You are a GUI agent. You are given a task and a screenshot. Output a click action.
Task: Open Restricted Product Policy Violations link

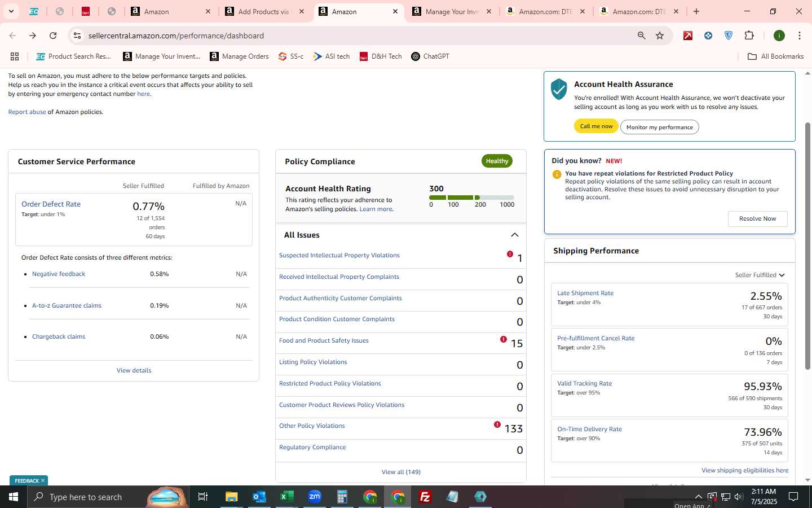click(330, 383)
